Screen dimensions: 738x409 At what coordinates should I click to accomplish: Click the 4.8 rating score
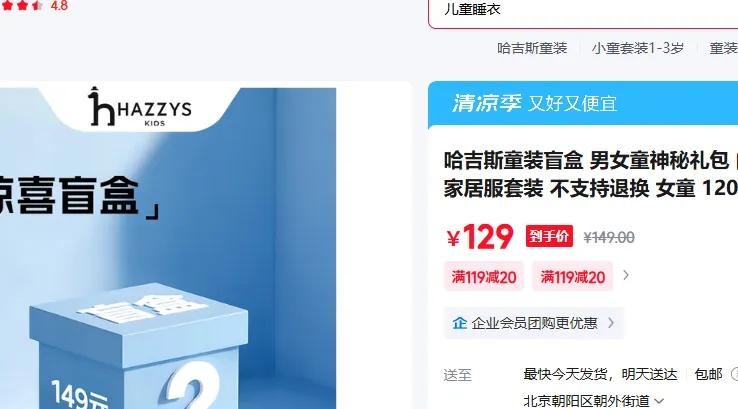[x=59, y=6]
